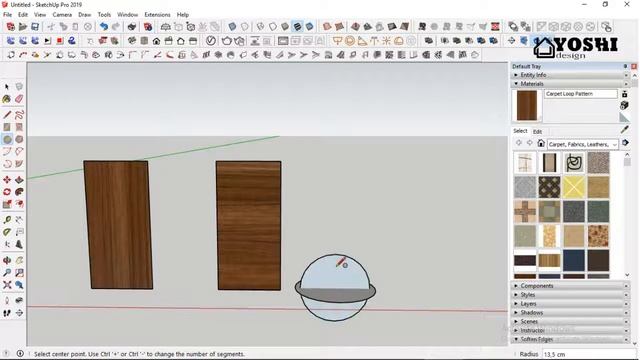The height and width of the screenshot is (360, 640).
Task: Open the Camera menu
Action: [62, 15]
